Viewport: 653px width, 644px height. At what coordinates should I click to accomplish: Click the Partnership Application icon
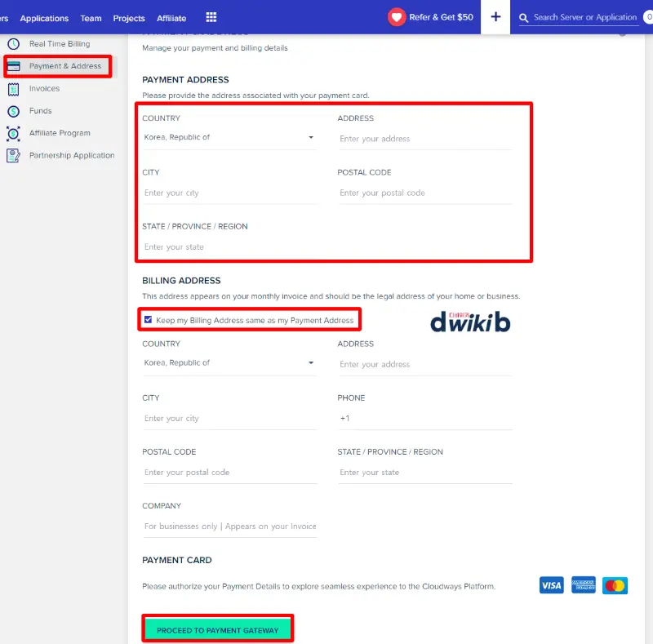click(x=13, y=155)
